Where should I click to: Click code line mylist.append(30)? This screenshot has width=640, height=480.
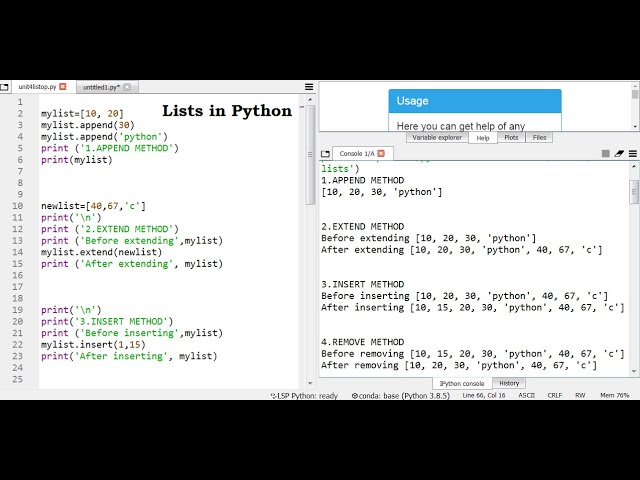(x=87, y=125)
